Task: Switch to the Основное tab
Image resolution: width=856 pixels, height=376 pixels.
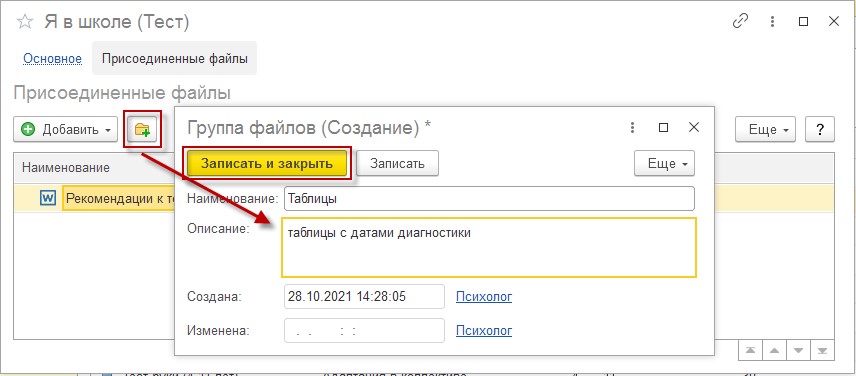Action: (x=52, y=58)
